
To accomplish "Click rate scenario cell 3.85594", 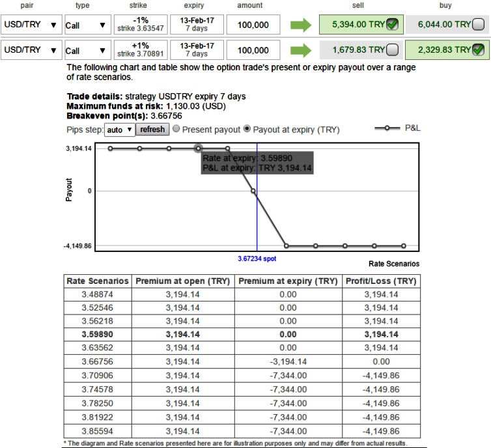I will click(98, 431).
